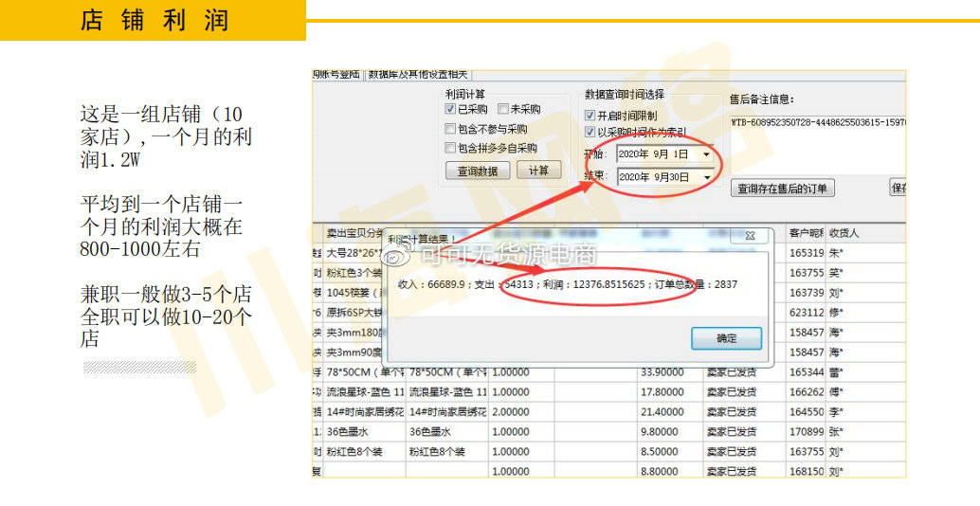Screen dimensions: 980x506
Task: Open the 开始 date picker dropdown arrow
Action: coord(707,154)
